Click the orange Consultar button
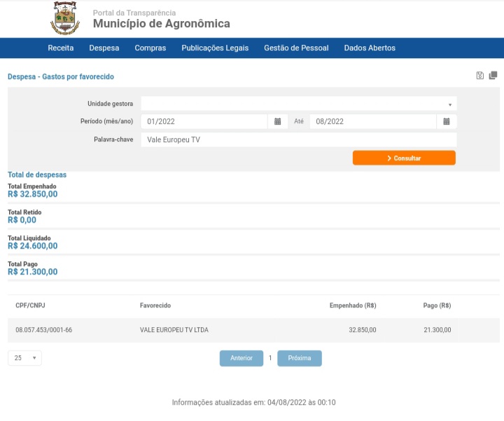This screenshot has width=504, height=421. click(404, 158)
